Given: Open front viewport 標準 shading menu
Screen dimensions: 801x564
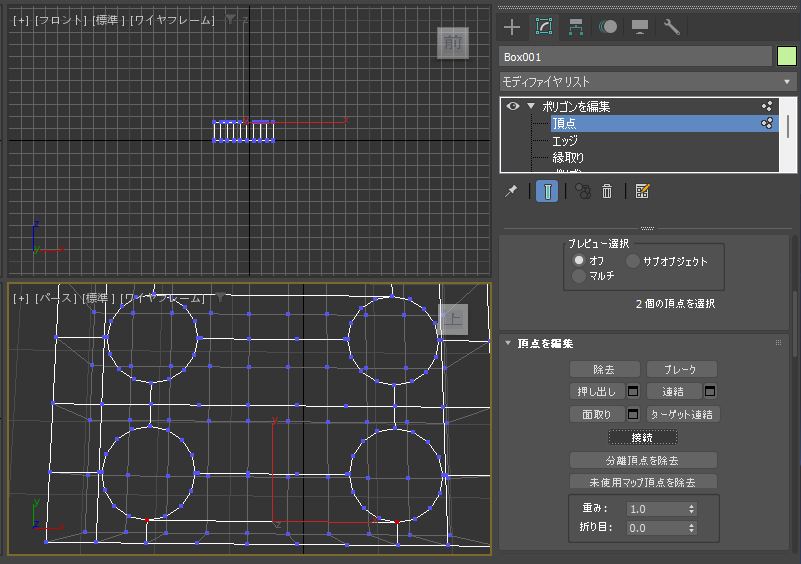Looking at the screenshot, I should [x=109, y=20].
